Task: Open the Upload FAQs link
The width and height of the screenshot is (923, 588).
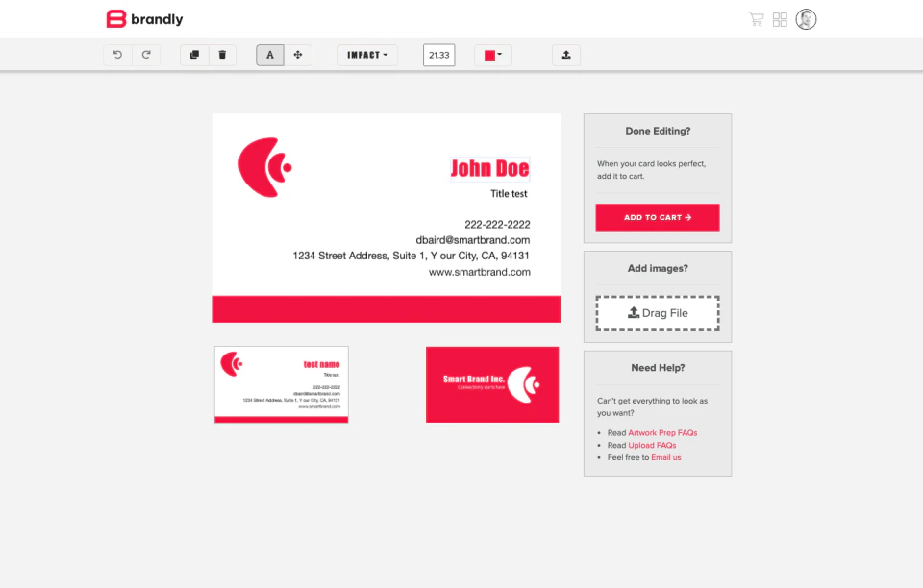Action: 653,445
